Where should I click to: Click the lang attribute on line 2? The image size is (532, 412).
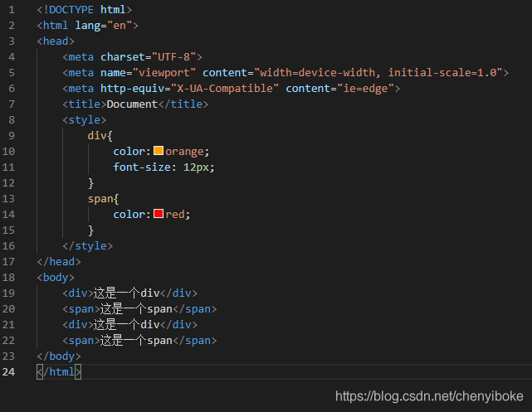click(x=88, y=26)
